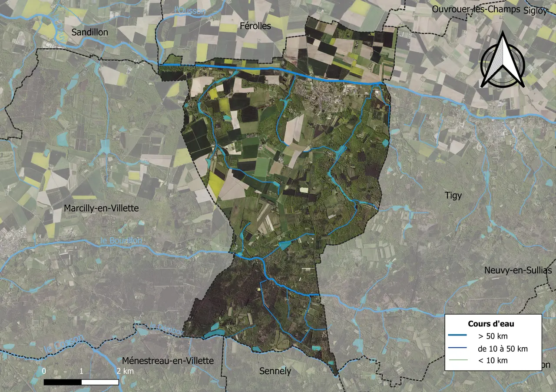This screenshot has height=392, width=556.
Task: Click the 'Neuvy-en-Sullias' commune label
Action: pyautogui.click(x=518, y=270)
